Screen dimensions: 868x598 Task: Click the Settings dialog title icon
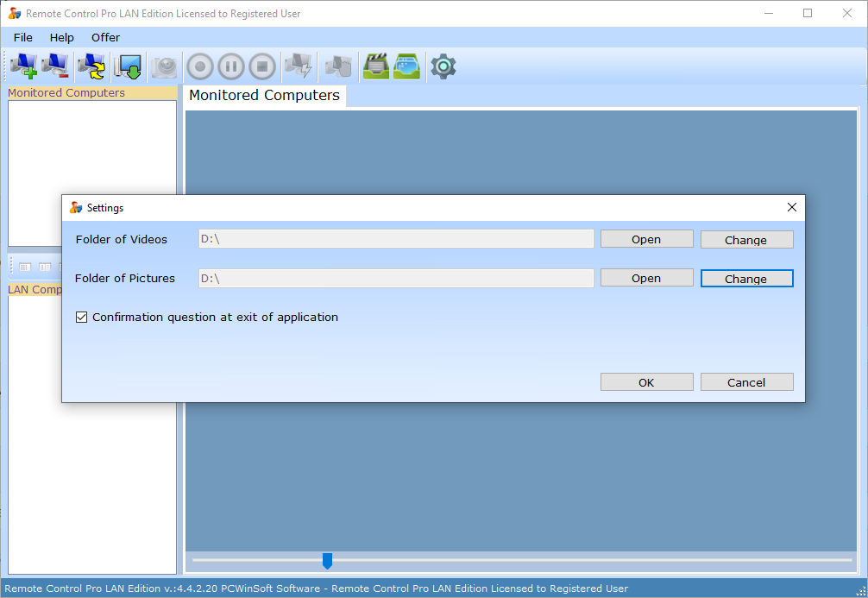pyautogui.click(x=76, y=208)
